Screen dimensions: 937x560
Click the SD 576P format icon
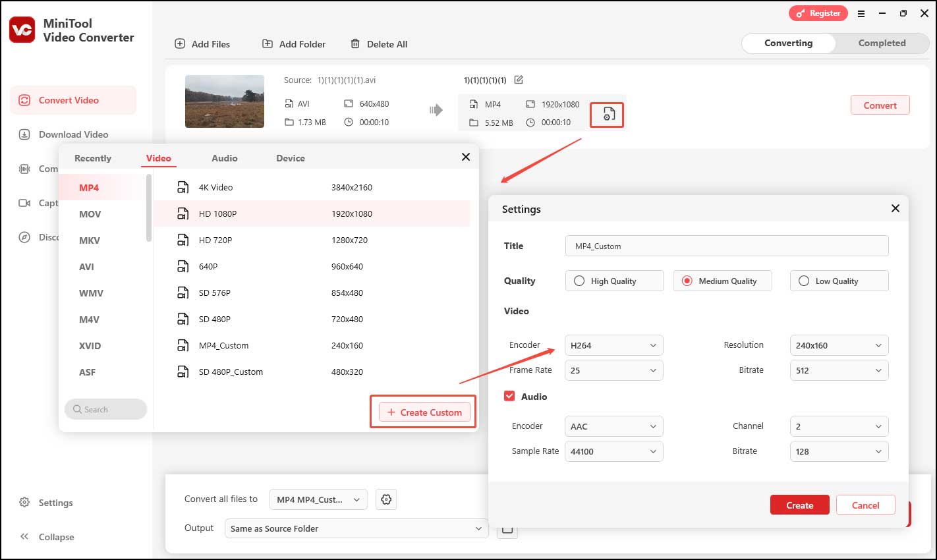(x=183, y=293)
